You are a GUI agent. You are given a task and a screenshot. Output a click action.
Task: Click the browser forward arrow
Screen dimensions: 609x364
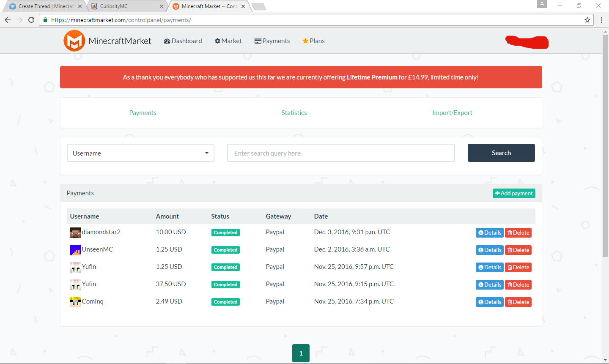[19, 20]
